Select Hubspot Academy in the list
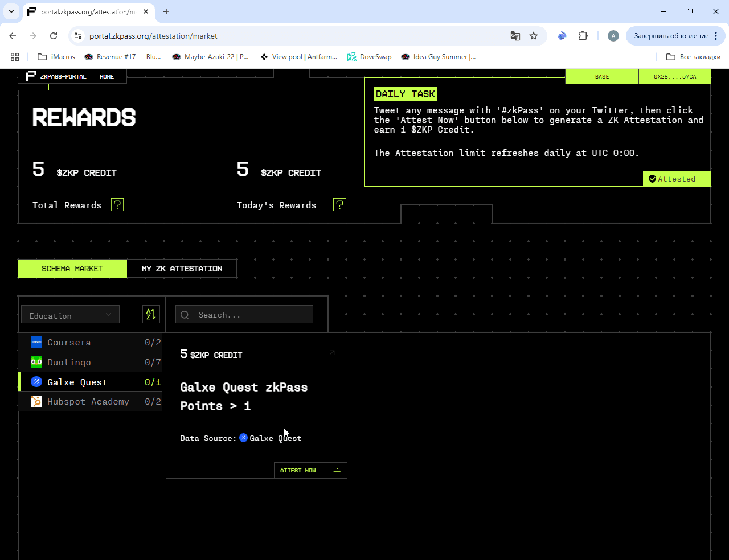The width and height of the screenshot is (729, 560). 91,401
